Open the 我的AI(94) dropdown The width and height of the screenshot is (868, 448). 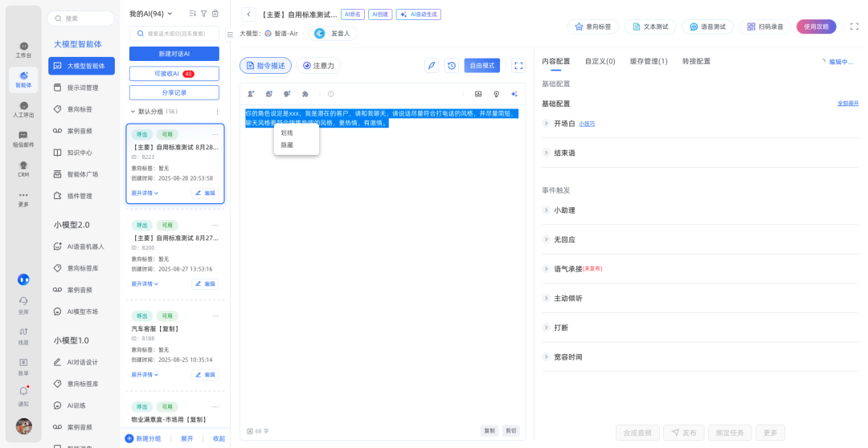point(151,14)
